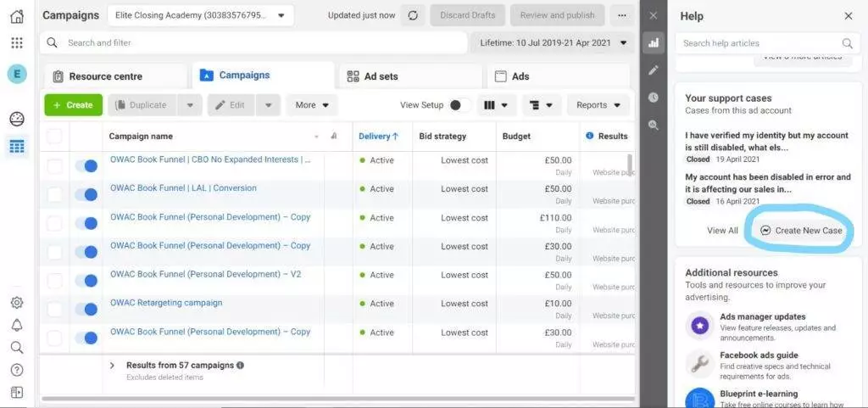Screen dimensions: 868x408
Task: Tick checkbox for OWAC Retargeting campaign row
Action: click(x=54, y=309)
